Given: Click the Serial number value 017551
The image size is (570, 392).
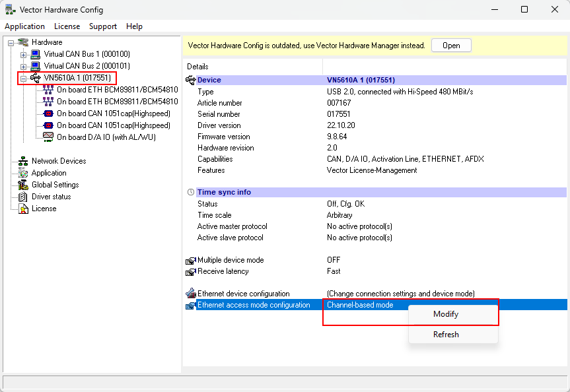Looking at the screenshot, I should pos(338,114).
